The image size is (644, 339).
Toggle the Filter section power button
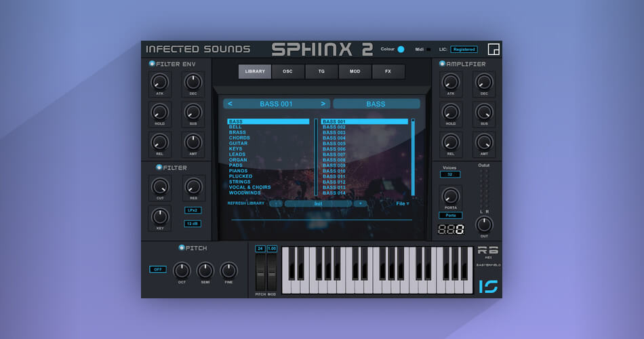coord(159,167)
